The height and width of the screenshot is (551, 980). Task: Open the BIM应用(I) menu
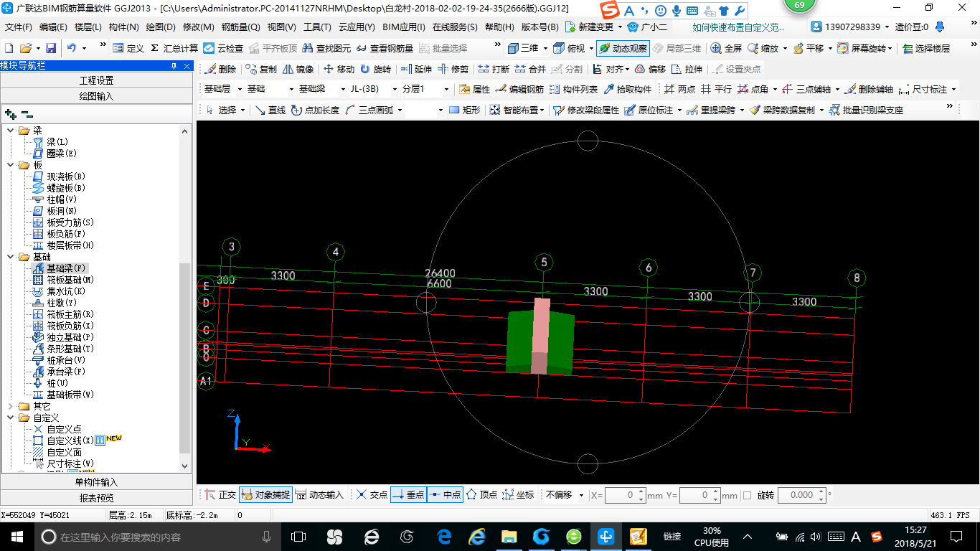click(x=404, y=27)
